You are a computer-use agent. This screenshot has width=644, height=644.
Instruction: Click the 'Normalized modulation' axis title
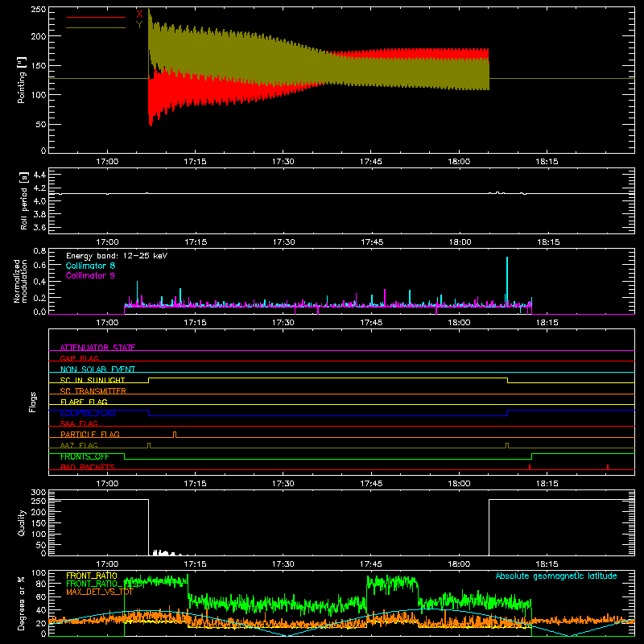click(20, 281)
